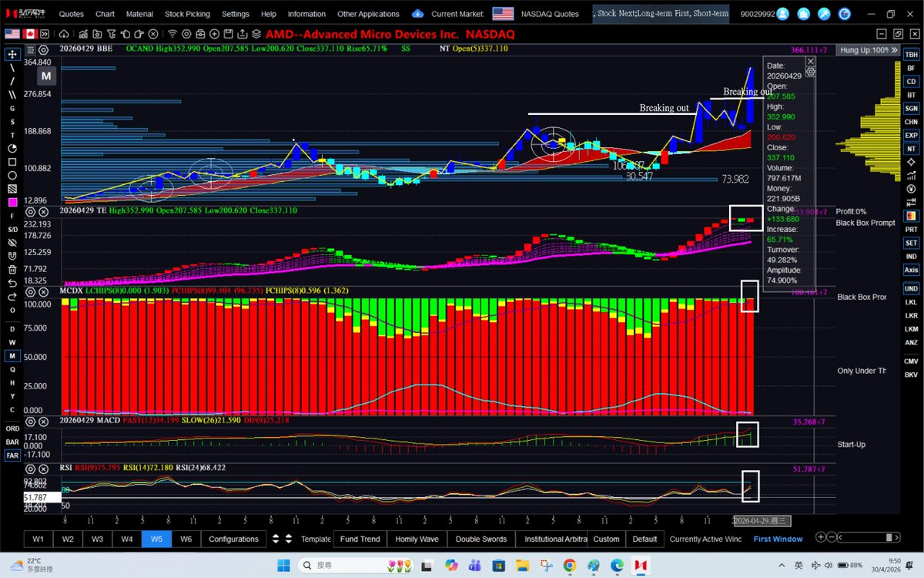Open the MCDX panel settings gear
The width and height of the screenshot is (924, 578).
[x=31, y=291]
